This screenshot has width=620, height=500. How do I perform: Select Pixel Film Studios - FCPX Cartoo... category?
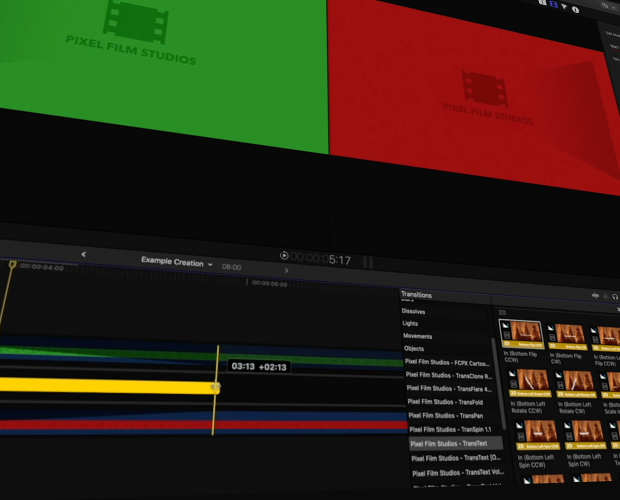[x=447, y=362]
